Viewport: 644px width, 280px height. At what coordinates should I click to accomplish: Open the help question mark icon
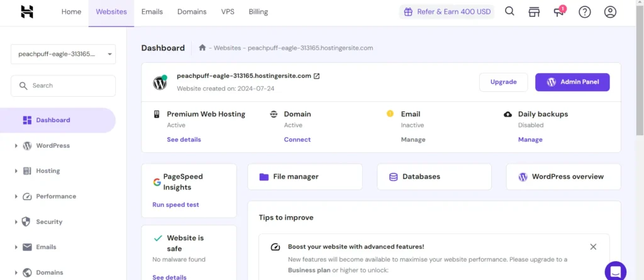point(584,12)
